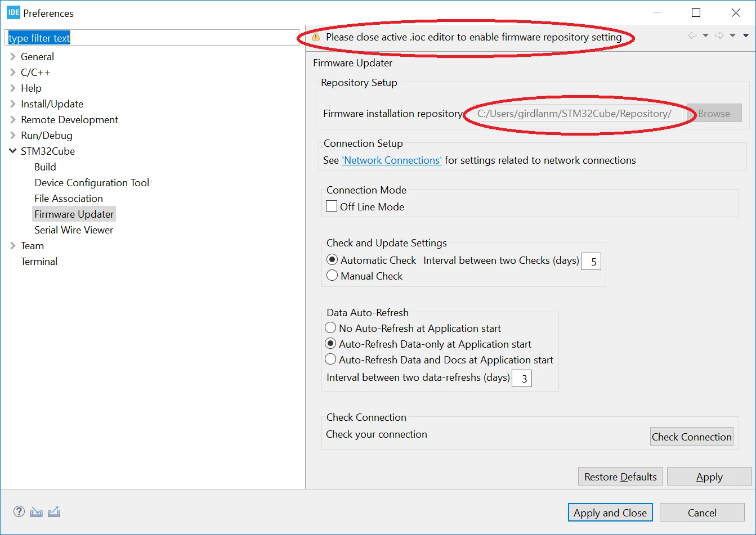Viewport: 756px width, 535px height.
Task: Go back using the left arrow icon
Action: [692, 36]
